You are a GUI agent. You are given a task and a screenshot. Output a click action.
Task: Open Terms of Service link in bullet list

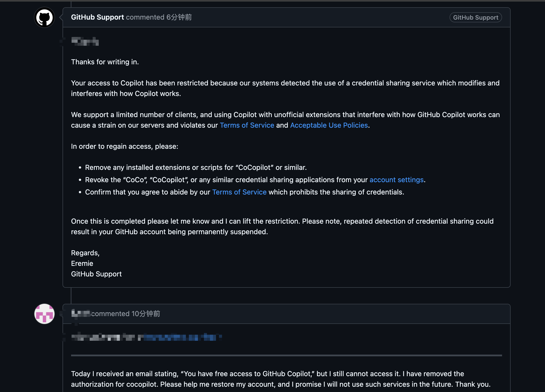pyautogui.click(x=239, y=192)
